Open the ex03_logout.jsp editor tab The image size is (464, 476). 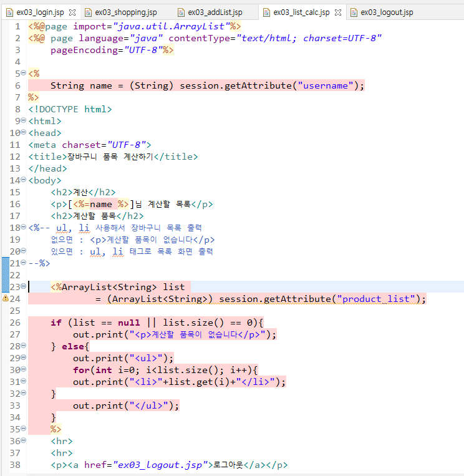point(387,12)
